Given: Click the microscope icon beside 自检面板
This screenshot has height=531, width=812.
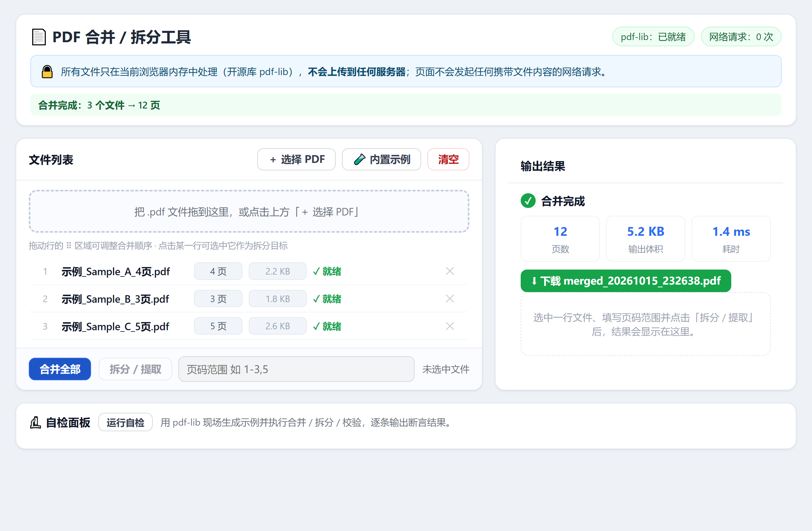Looking at the screenshot, I should [x=35, y=422].
